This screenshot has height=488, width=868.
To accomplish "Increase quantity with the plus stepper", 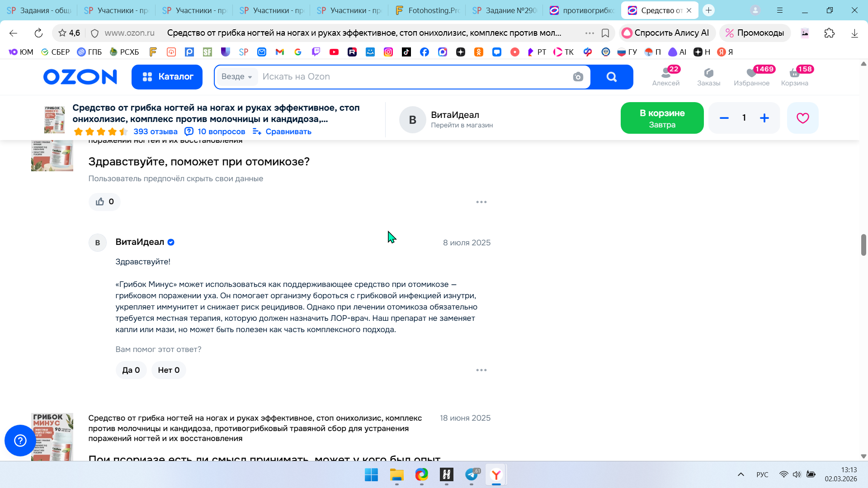I will click(764, 118).
